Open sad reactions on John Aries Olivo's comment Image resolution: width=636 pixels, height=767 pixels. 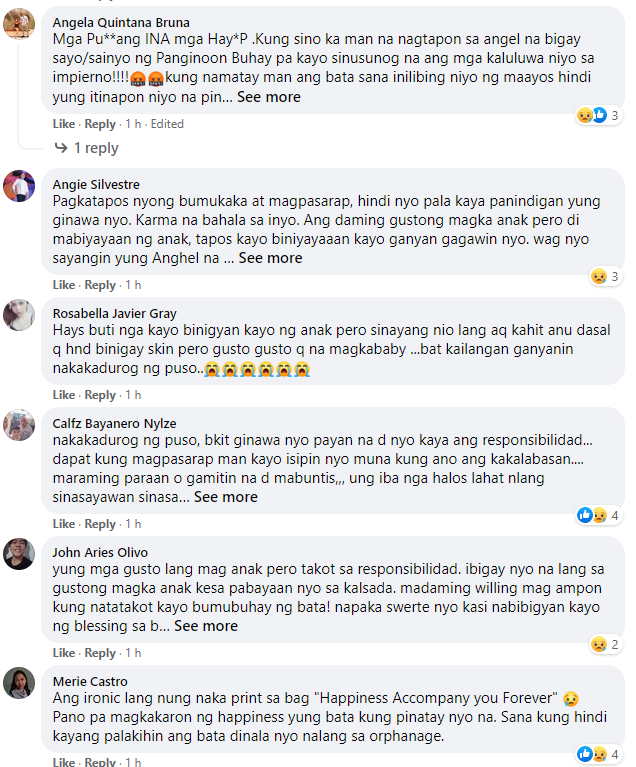pos(606,644)
